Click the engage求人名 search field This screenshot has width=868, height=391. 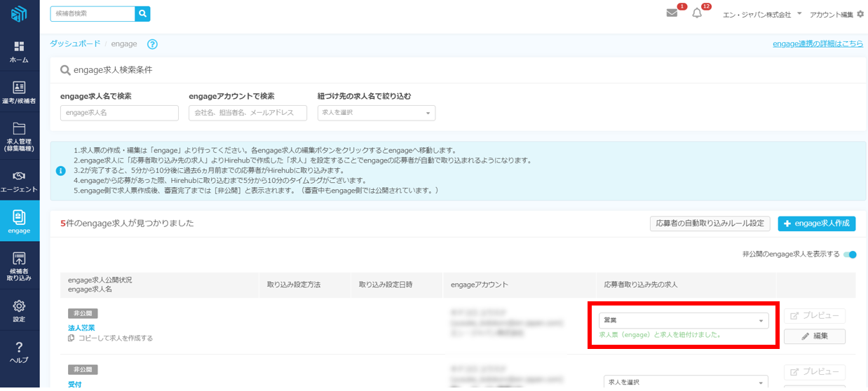[119, 113]
